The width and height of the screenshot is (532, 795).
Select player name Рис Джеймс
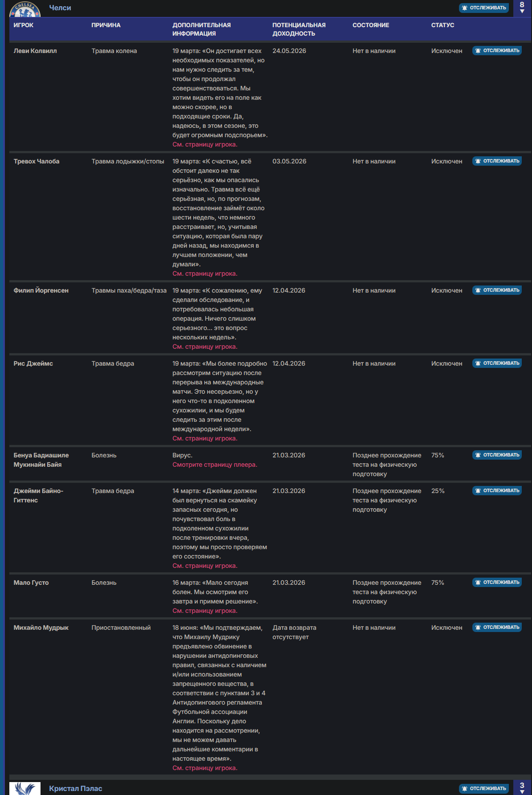33,363
